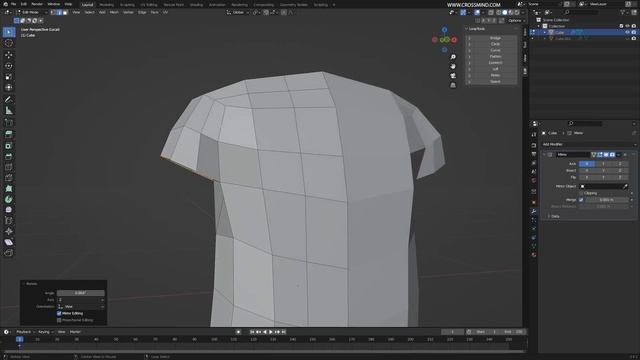The height and width of the screenshot is (360, 640).
Task: Activate the 3D Cursor tool
Action: 9,43
